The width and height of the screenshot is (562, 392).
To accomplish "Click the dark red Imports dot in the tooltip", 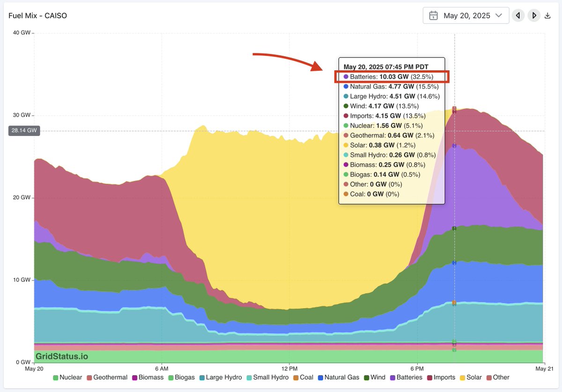I will coord(346,115).
